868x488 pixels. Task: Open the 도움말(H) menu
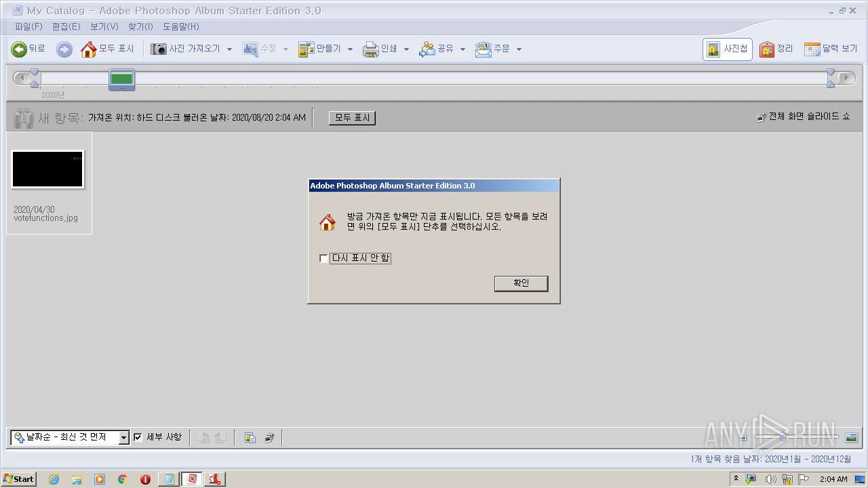click(181, 26)
